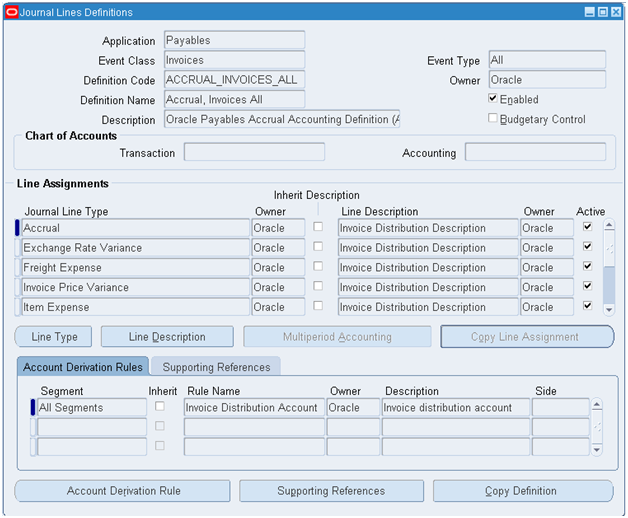
Task: Click the bottom Supporting References button
Action: point(331,491)
